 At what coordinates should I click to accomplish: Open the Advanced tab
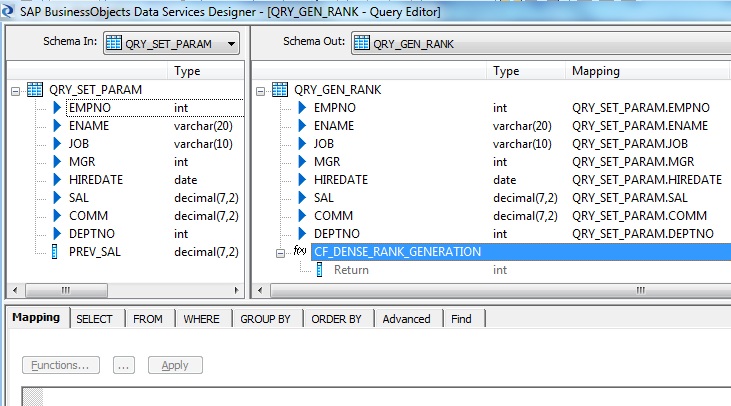pyautogui.click(x=407, y=319)
